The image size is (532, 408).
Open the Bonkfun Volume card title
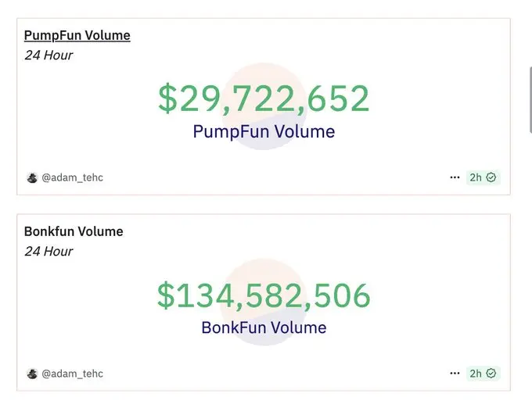pos(74,231)
